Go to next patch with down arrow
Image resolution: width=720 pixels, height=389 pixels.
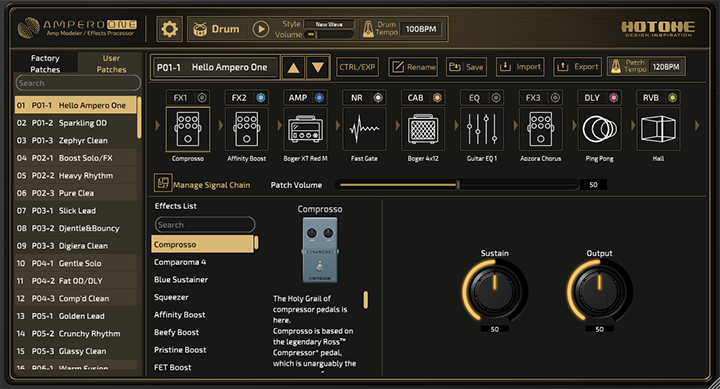[318, 68]
